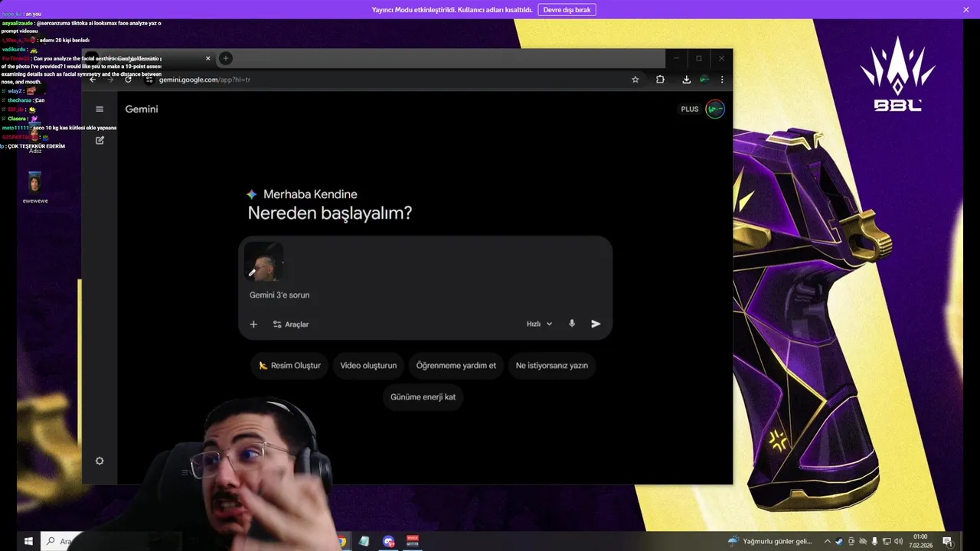Open the volume icon in system tray

(x=898, y=541)
